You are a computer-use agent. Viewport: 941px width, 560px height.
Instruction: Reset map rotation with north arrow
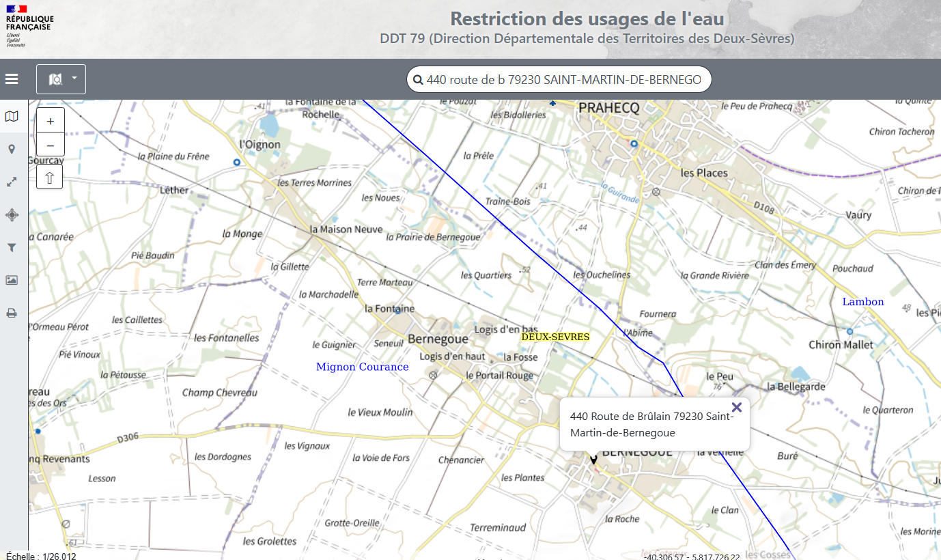[50, 178]
